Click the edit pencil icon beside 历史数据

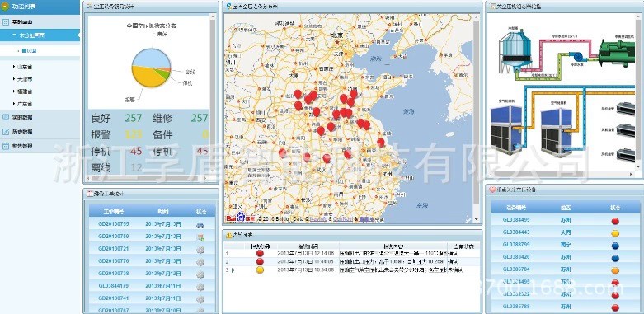click(5, 132)
